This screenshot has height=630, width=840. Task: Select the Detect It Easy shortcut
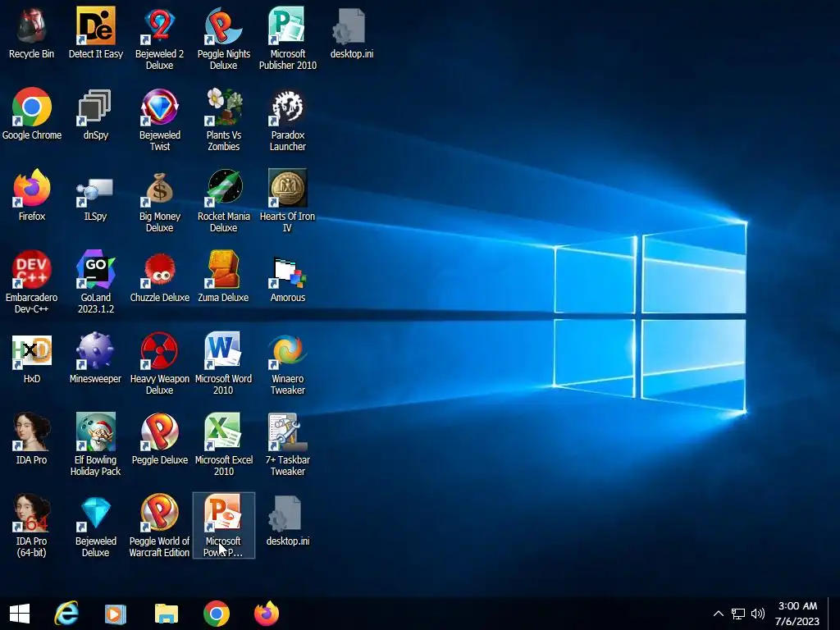coord(96,33)
